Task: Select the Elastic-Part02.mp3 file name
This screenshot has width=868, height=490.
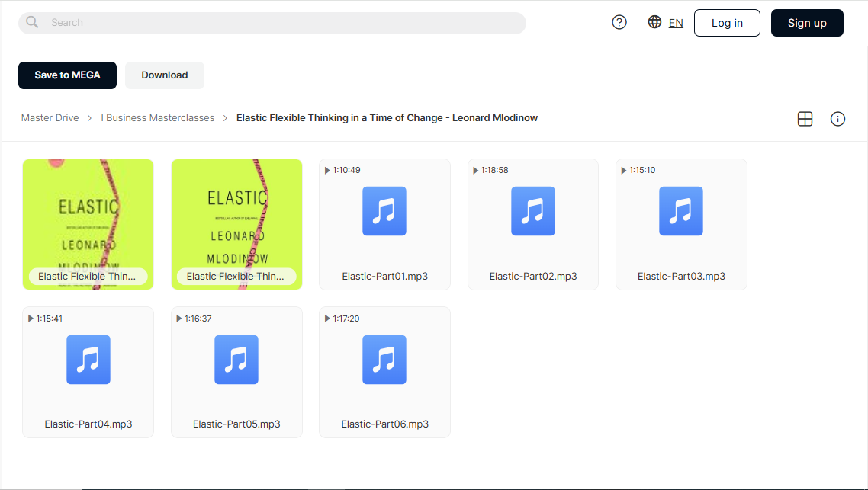Action: [533, 276]
